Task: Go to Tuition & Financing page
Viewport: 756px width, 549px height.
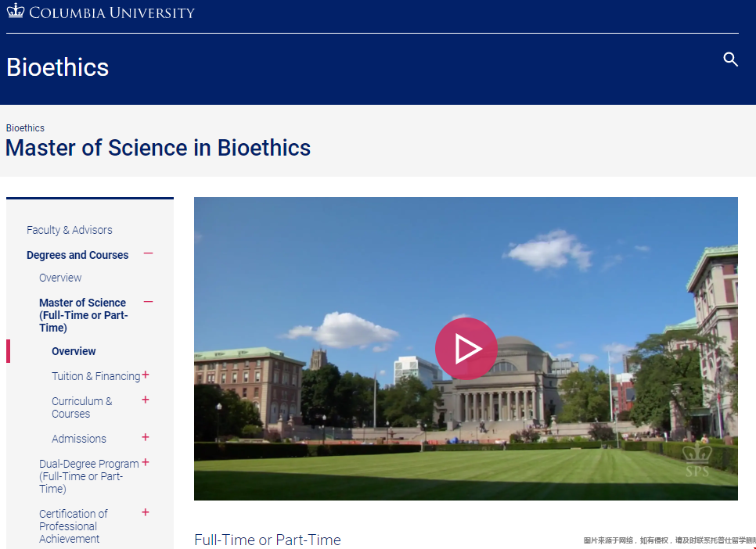Action: (x=96, y=376)
